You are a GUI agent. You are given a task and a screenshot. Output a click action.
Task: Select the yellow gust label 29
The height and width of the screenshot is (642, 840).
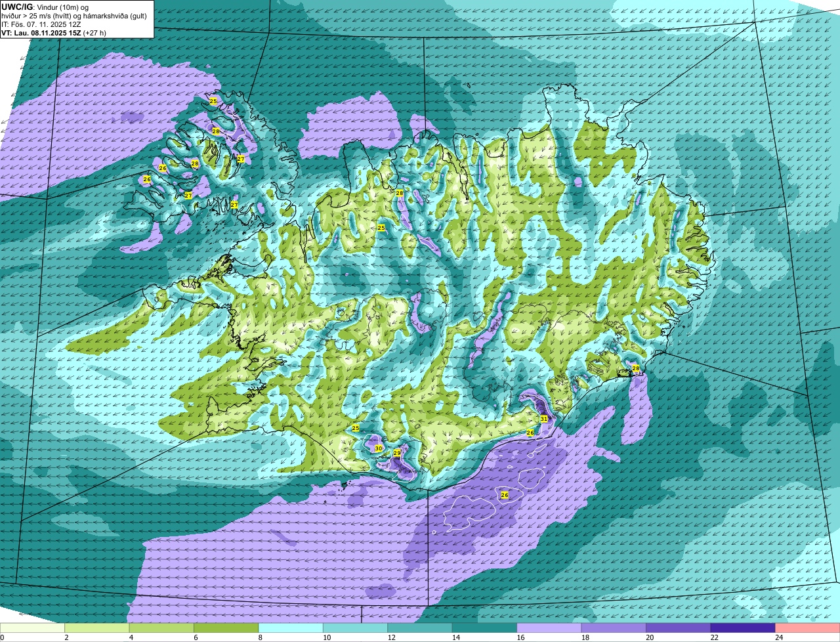coord(397,453)
